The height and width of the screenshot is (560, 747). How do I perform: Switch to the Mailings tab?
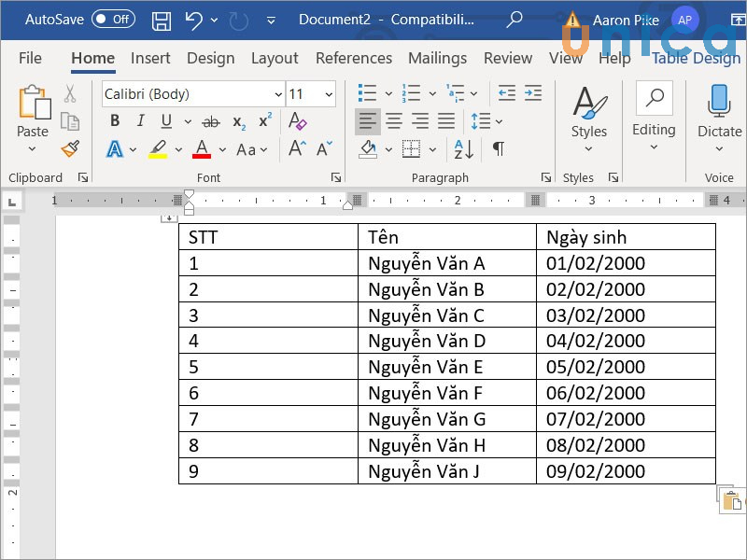[437, 58]
